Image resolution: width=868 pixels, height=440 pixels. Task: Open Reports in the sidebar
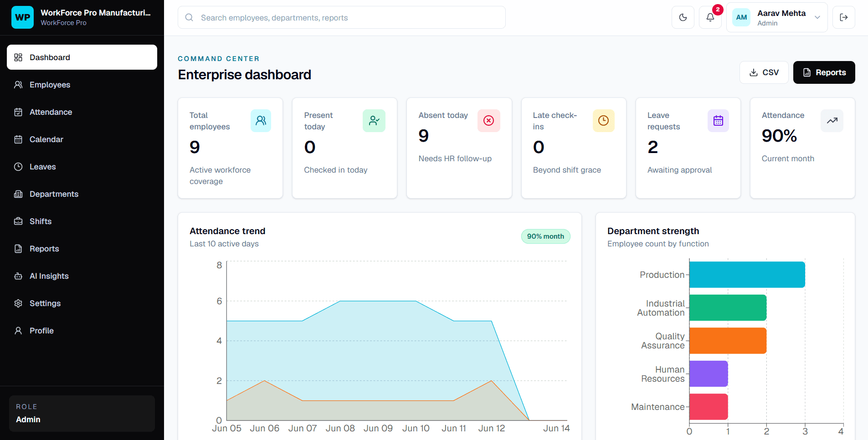click(82, 249)
